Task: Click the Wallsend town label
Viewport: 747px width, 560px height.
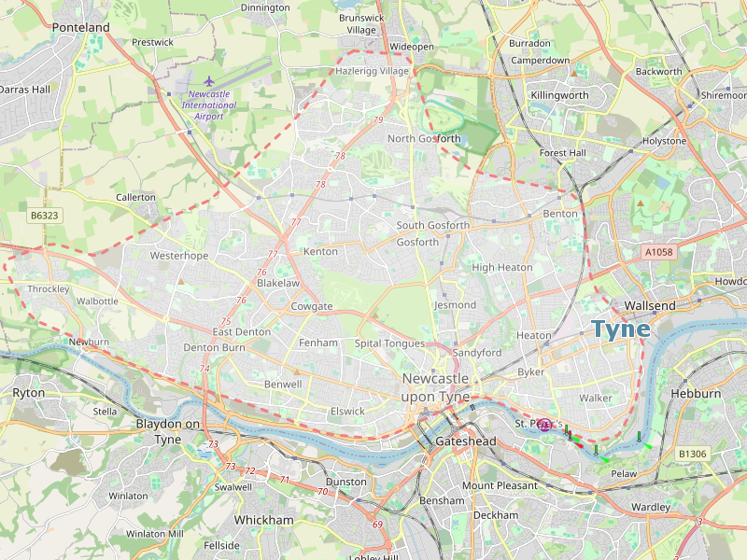Action: (650, 306)
